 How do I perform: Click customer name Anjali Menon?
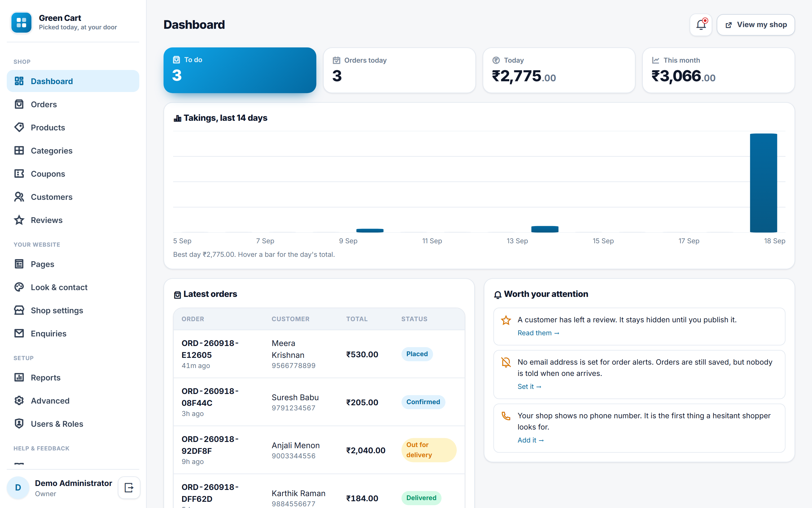click(295, 446)
